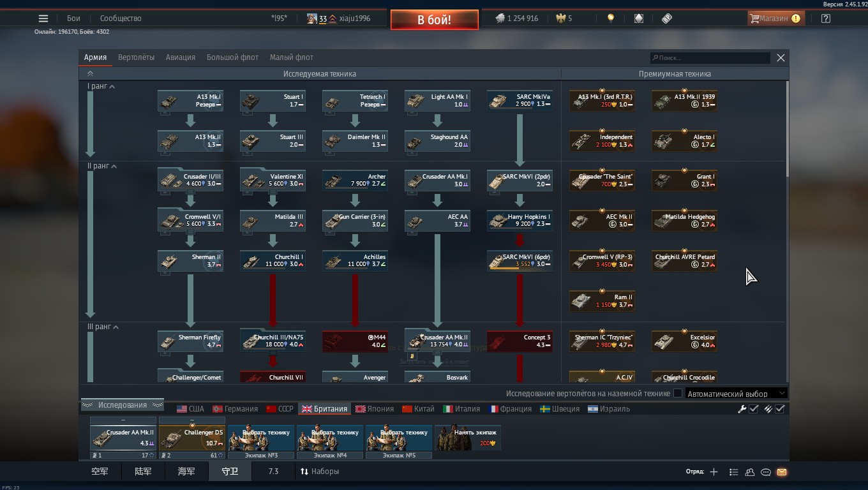Select the Tetrarch I vehicle
Image resolution: width=868 pixels, height=490 pixels.
tap(355, 101)
